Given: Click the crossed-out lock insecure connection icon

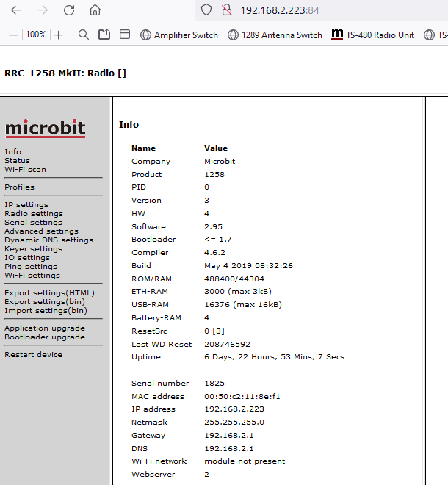Looking at the screenshot, I should (x=227, y=10).
